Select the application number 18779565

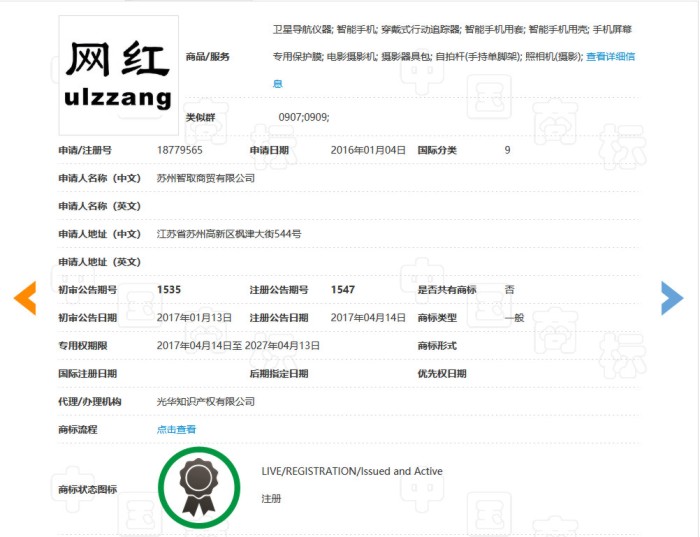(x=180, y=150)
